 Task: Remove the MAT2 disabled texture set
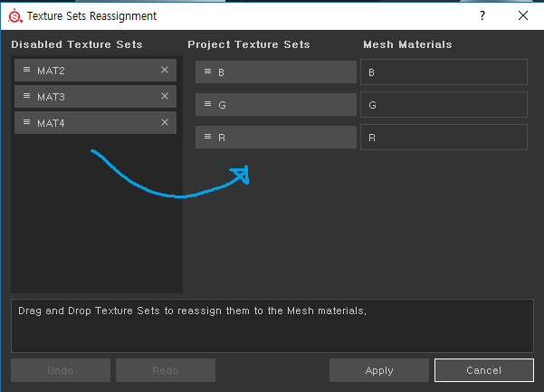[165, 70]
